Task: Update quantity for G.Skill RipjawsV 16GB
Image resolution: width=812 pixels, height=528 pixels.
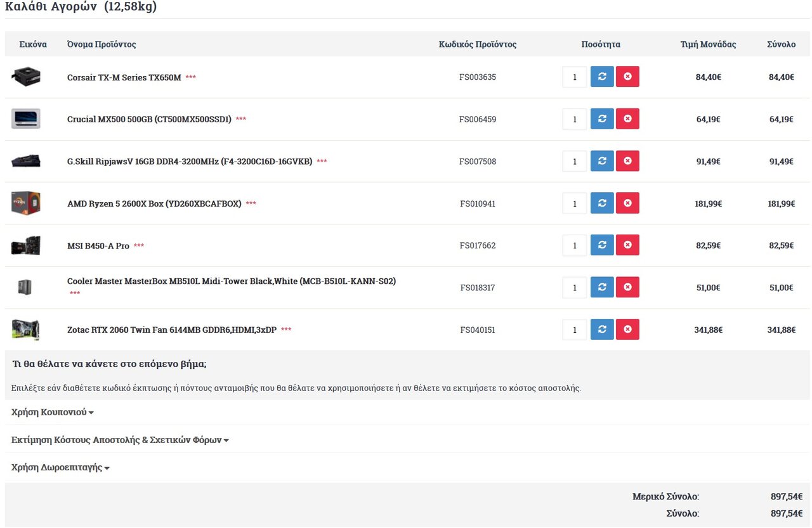Action: tap(602, 161)
